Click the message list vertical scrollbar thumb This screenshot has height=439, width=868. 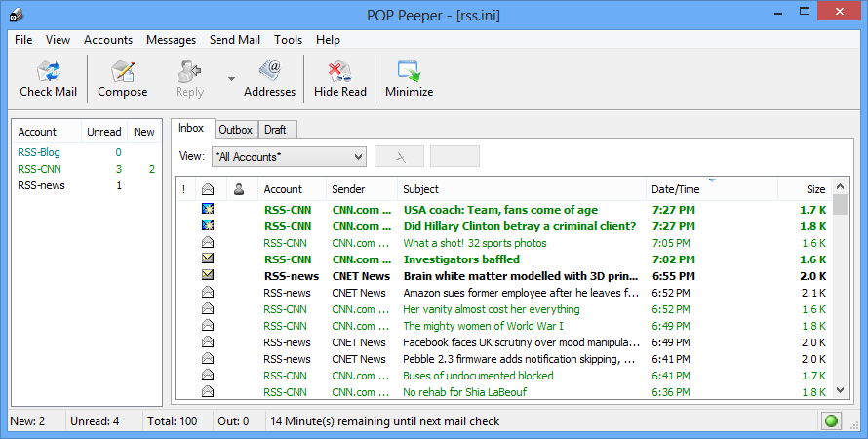[x=840, y=204]
